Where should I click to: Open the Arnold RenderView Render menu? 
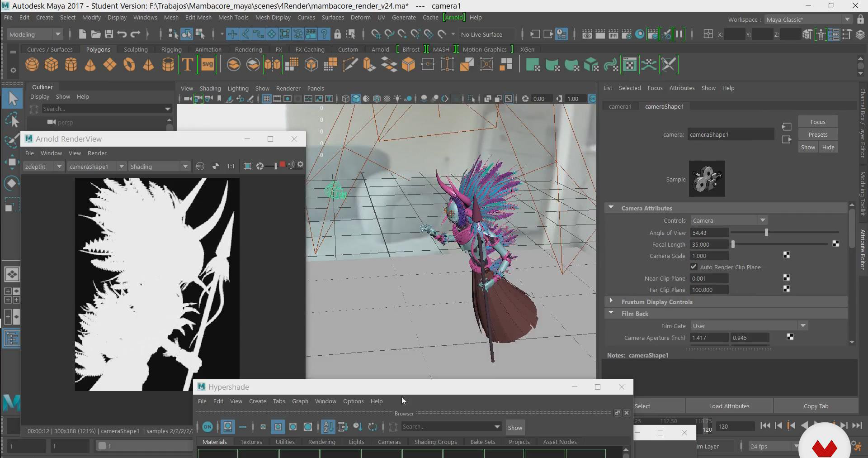click(x=97, y=153)
